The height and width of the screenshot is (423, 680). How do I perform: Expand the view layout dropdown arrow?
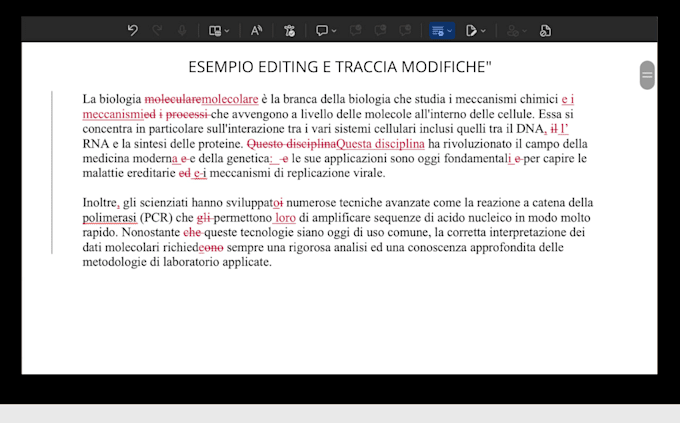click(x=227, y=31)
